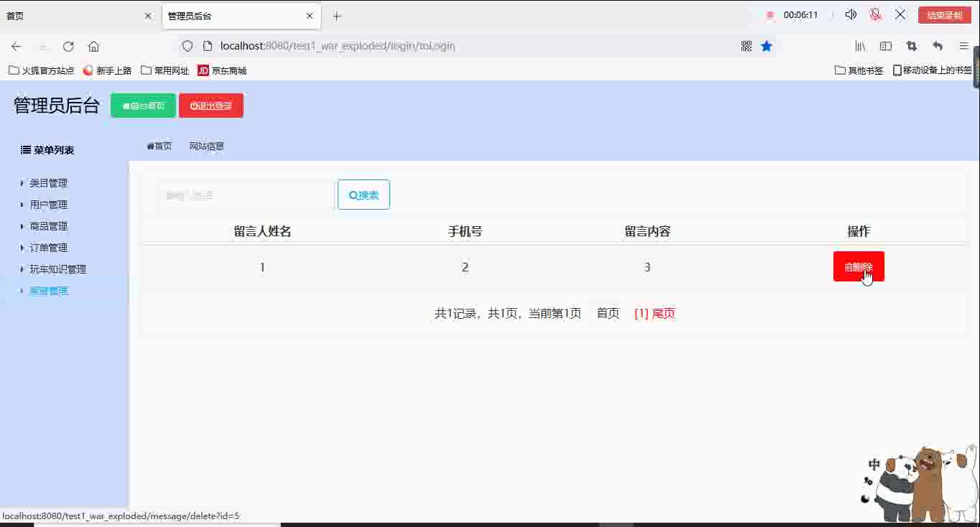Open the 其他书签 folder
This screenshot has width=980, height=527.
point(859,70)
